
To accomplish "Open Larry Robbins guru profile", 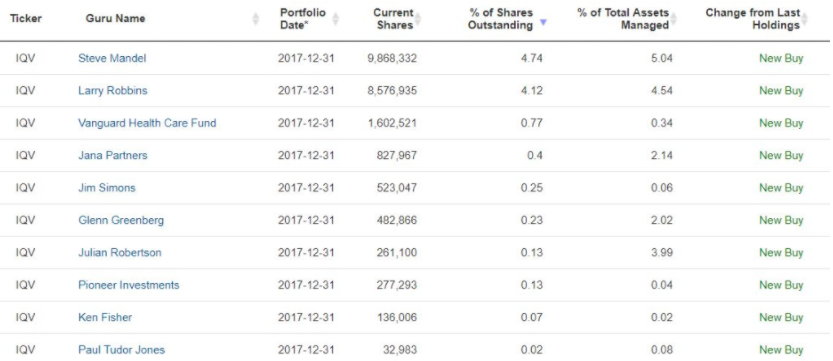I will [113, 90].
